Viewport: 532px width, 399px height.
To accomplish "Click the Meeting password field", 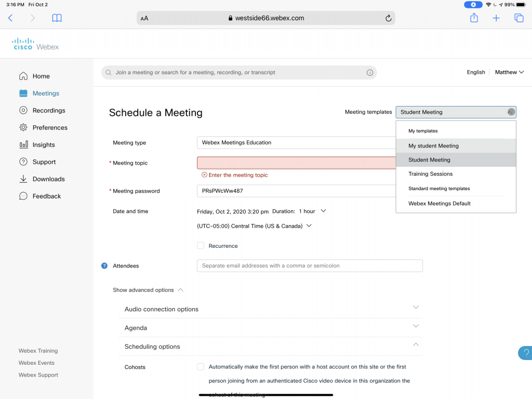I will [x=296, y=191].
